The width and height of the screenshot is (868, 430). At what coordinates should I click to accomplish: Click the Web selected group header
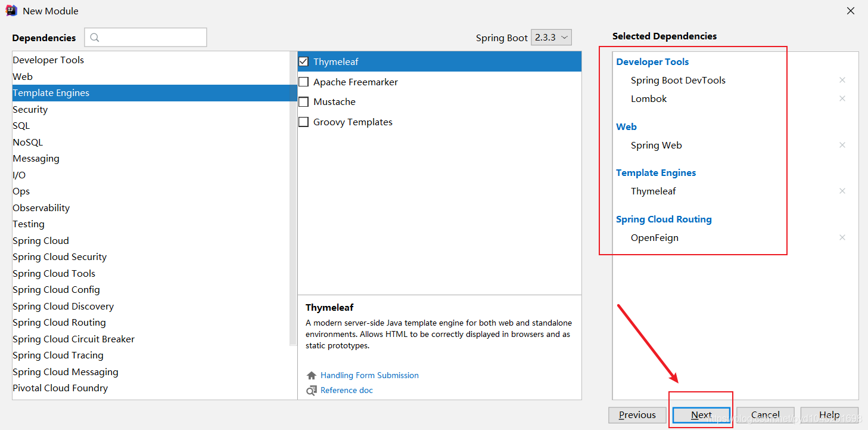pyautogui.click(x=626, y=126)
